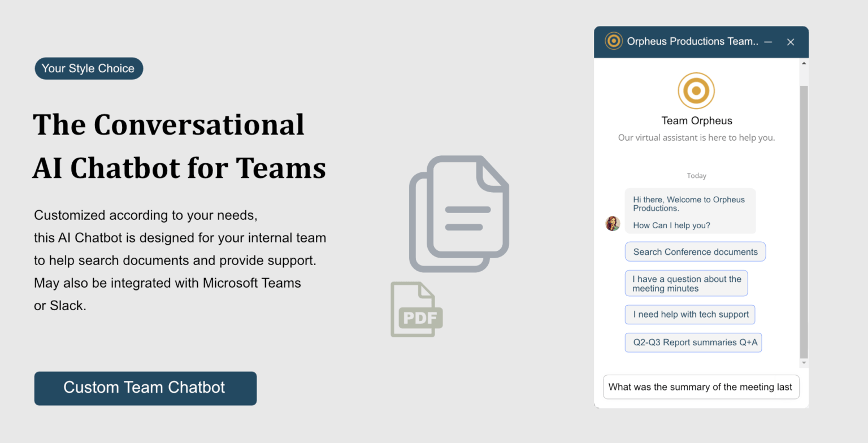
Task: Minimize the Orpheus Productions chat window
Action: point(768,41)
